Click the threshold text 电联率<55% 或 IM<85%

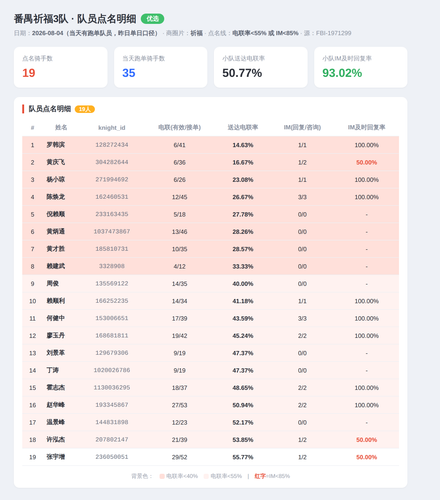pos(265,33)
